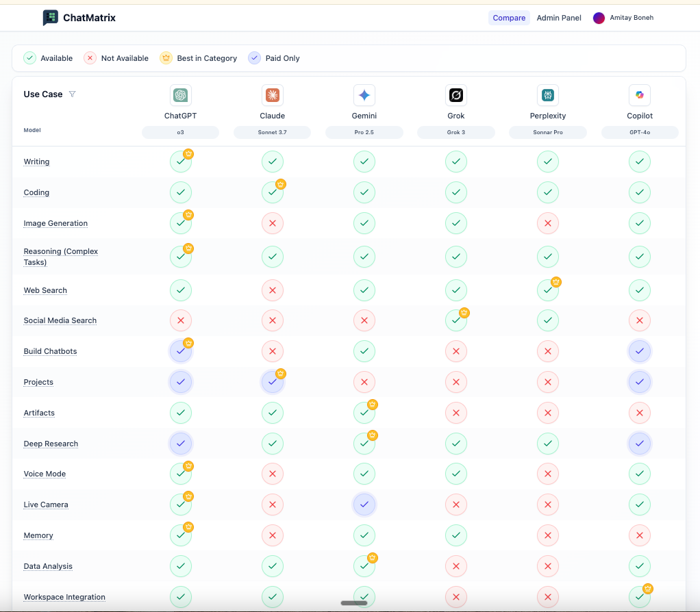Image resolution: width=700 pixels, height=612 pixels.
Task: Click Gemini's Artifacts crowned checkmark
Action: pos(364,413)
